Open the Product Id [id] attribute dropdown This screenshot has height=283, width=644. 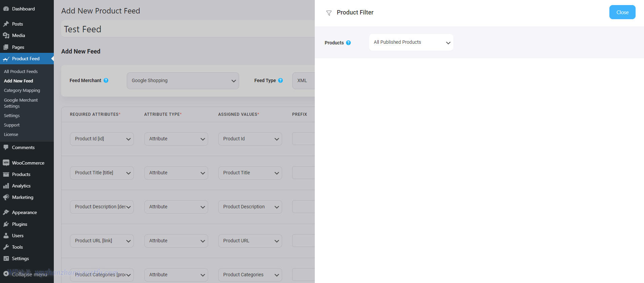(x=102, y=139)
